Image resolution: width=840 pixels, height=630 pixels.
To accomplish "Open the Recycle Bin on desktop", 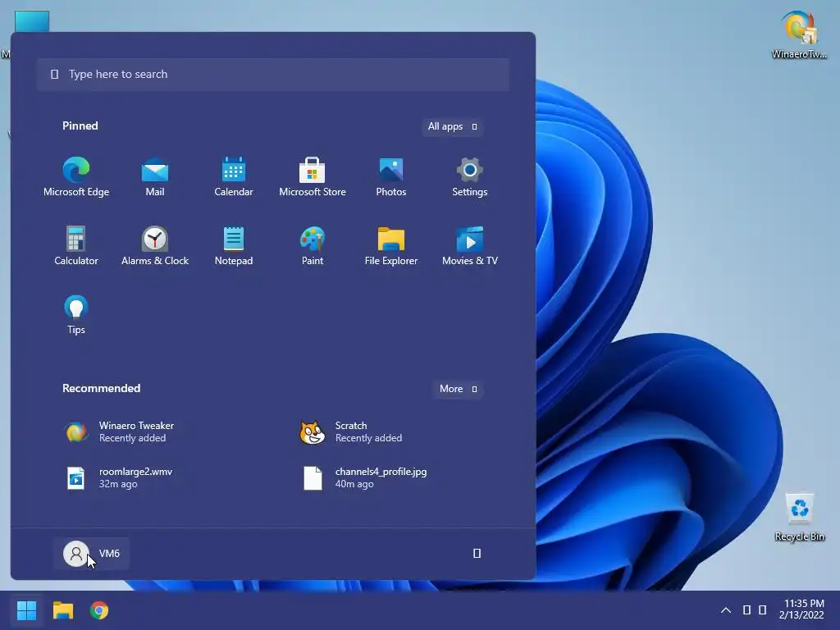I will point(799,517).
